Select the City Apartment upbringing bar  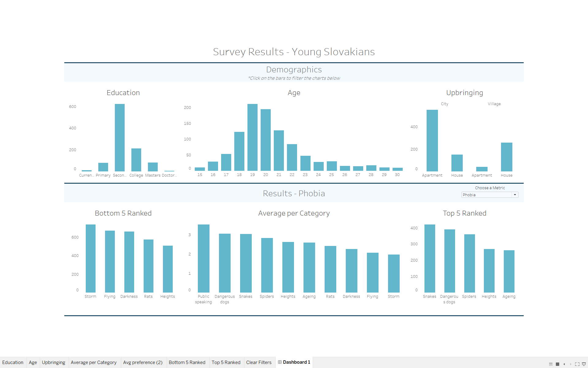coord(432,141)
